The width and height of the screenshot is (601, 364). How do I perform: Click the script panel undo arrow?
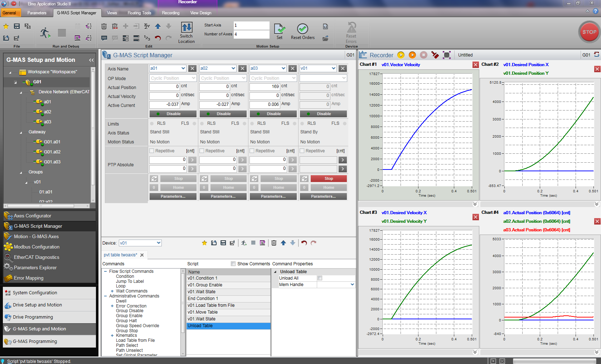pos(304,243)
